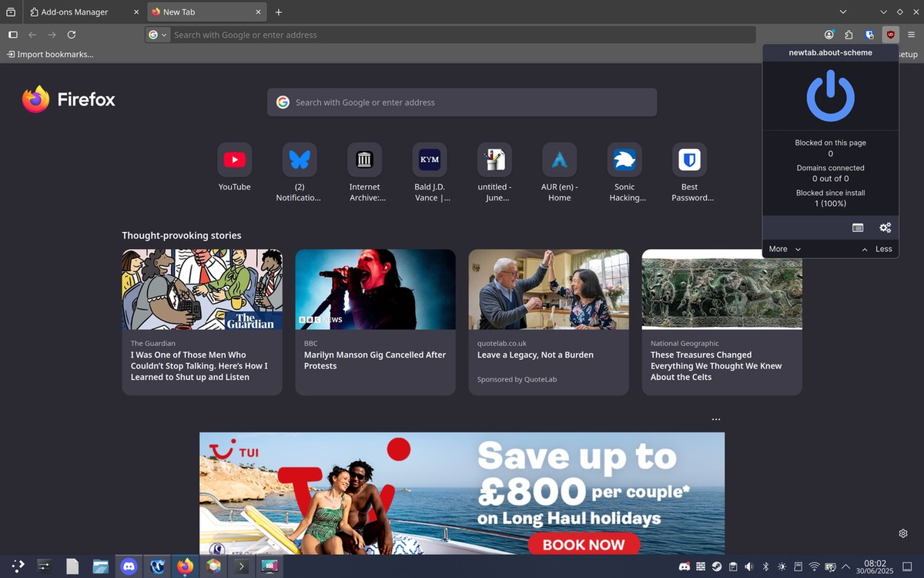Open the uBlock Origin dashboard gears icon
The height and width of the screenshot is (578, 924).
coord(885,227)
